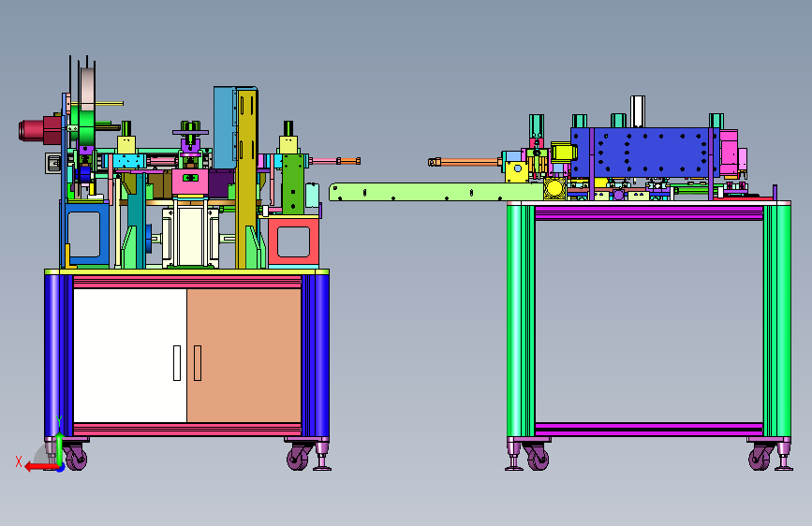
Task: Select the large blue perforated plate on right machine
Action: 646,153
